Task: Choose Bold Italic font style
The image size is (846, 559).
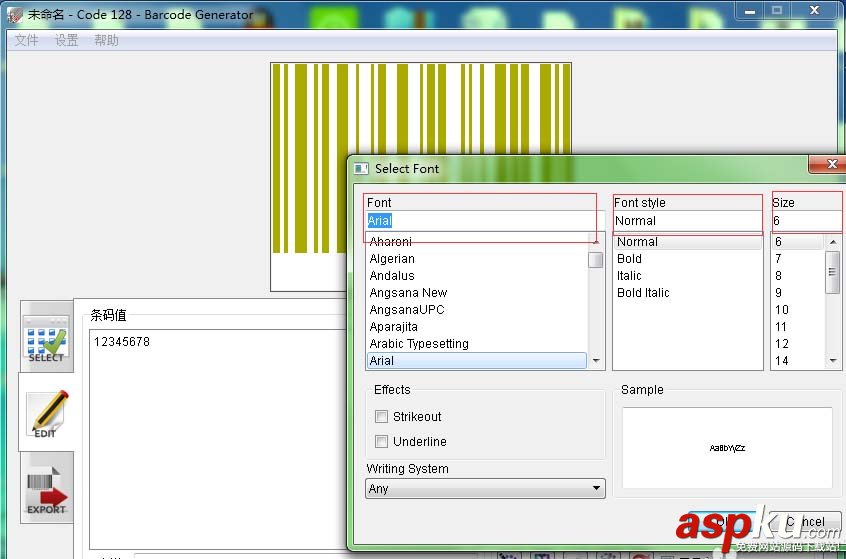Action: tap(687, 293)
